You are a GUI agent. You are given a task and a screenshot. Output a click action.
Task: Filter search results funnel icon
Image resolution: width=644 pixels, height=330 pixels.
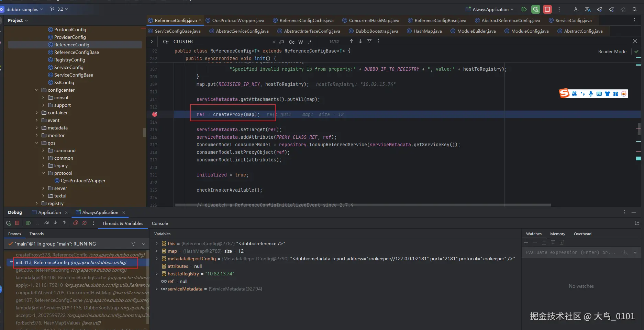click(x=369, y=41)
